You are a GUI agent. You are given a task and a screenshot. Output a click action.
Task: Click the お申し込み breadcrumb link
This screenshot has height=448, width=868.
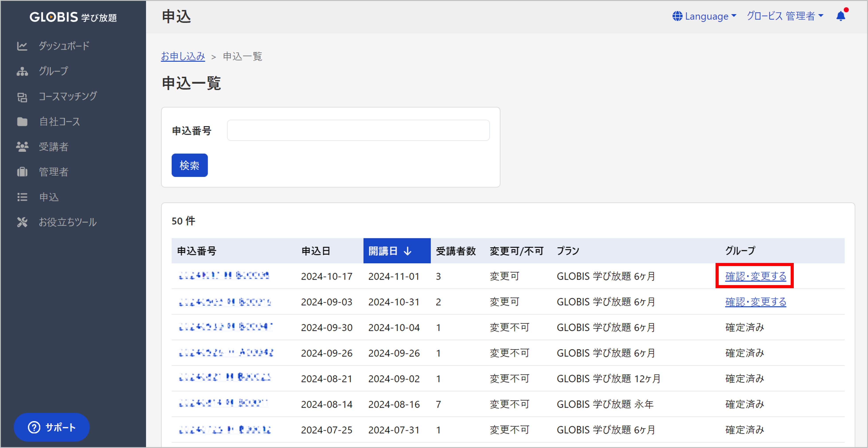[183, 56]
